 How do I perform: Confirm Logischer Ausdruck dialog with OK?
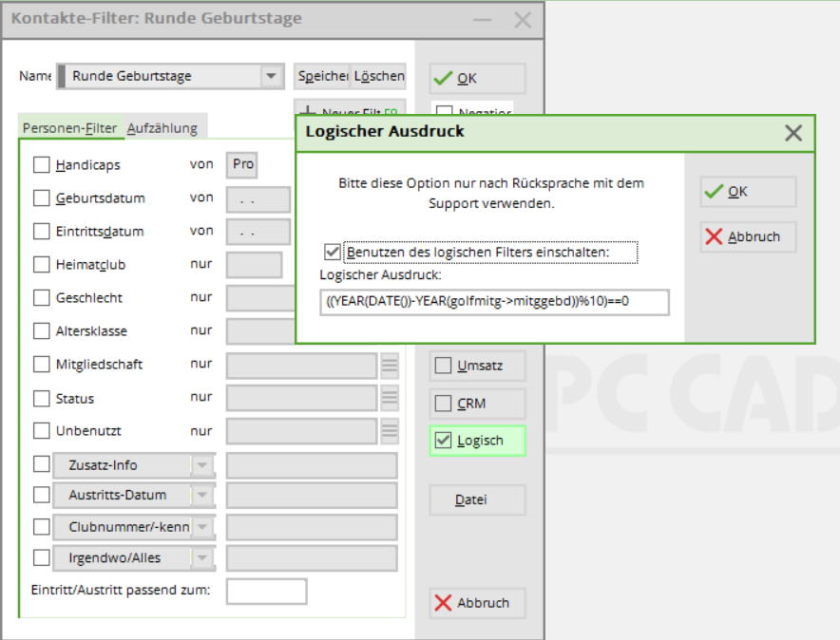748,192
